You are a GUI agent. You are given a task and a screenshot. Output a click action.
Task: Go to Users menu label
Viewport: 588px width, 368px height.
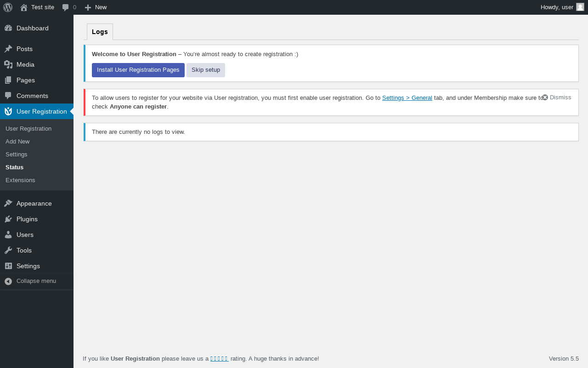(25, 235)
